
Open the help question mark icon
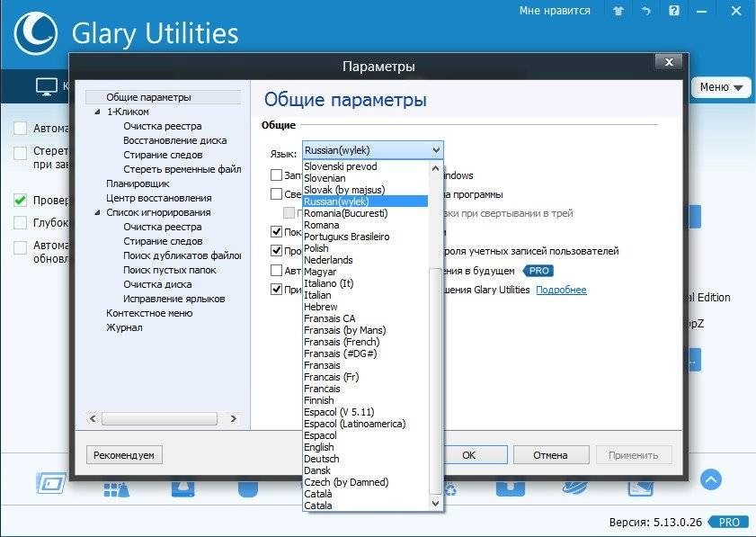point(674,10)
